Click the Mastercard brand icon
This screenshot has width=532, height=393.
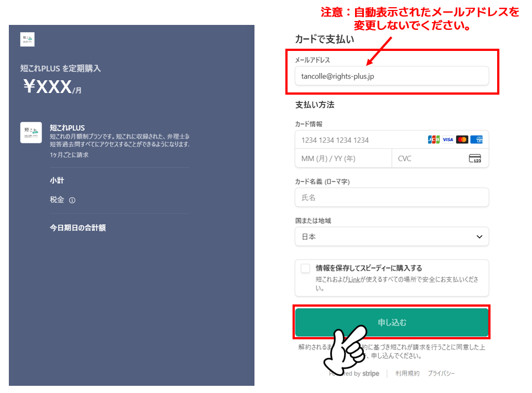pos(462,139)
